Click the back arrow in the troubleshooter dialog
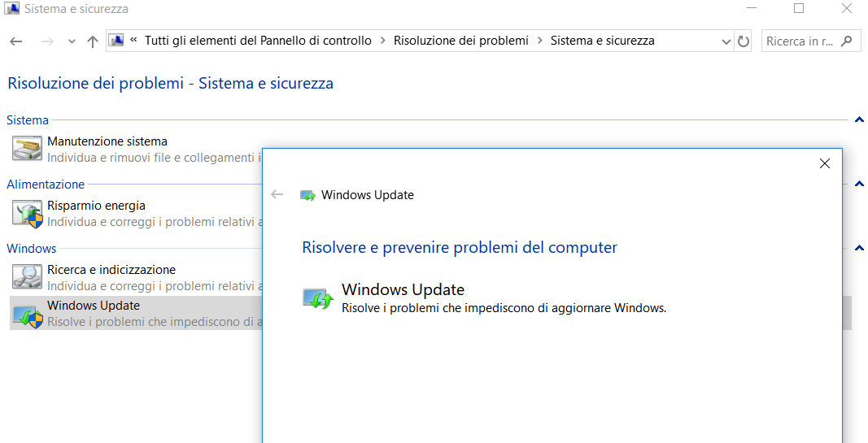This screenshot has height=443, width=868. pyautogui.click(x=277, y=195)
